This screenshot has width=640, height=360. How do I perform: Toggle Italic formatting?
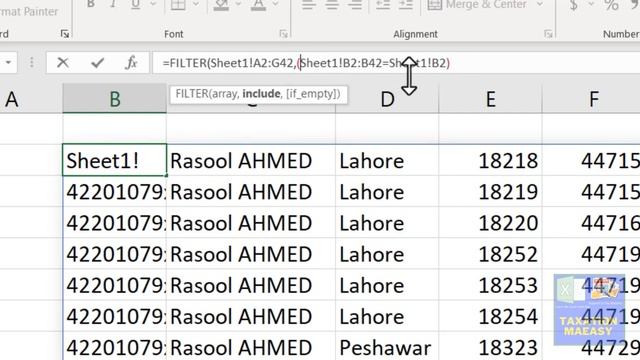pos(113,4)
